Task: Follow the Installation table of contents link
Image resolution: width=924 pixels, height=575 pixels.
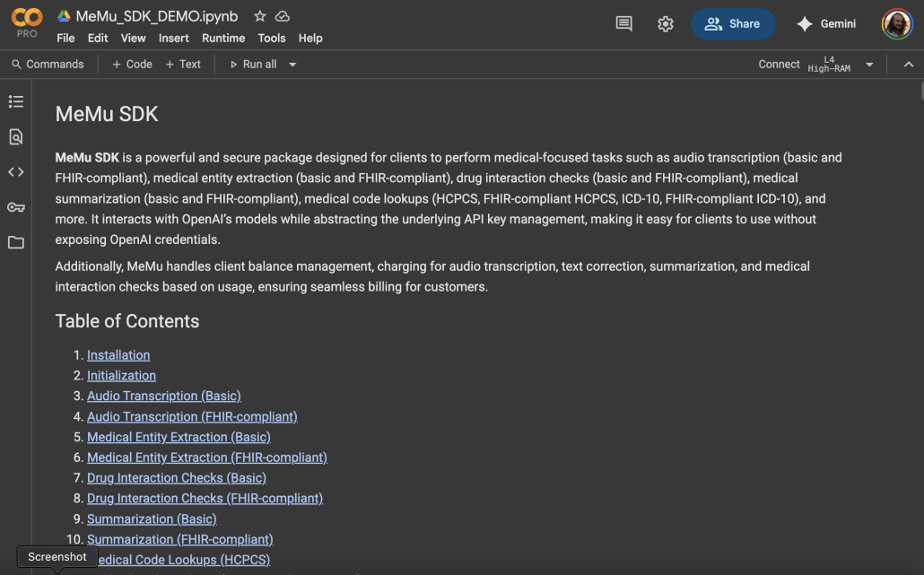Action: [118, 355]
